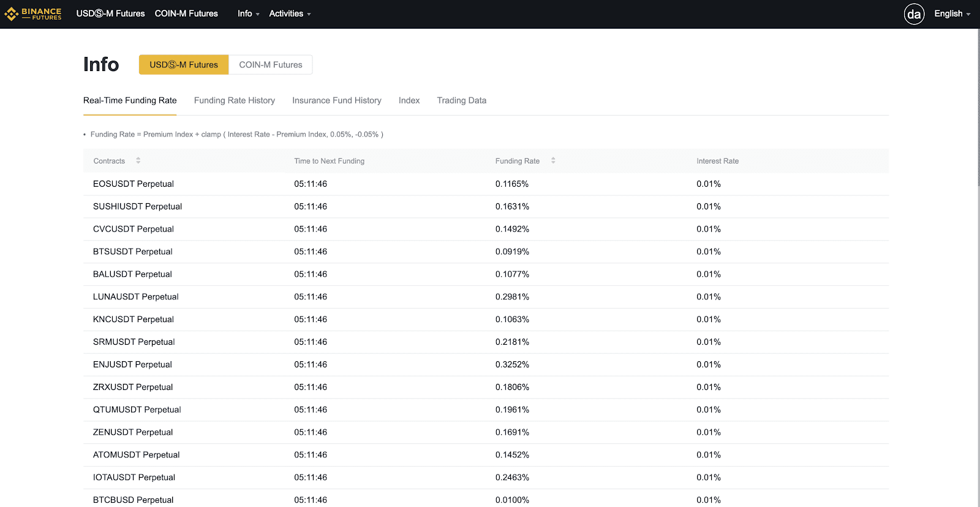Select the ENJUSDT Perpetual contract

pyautogui.click(x=132, y=365)
